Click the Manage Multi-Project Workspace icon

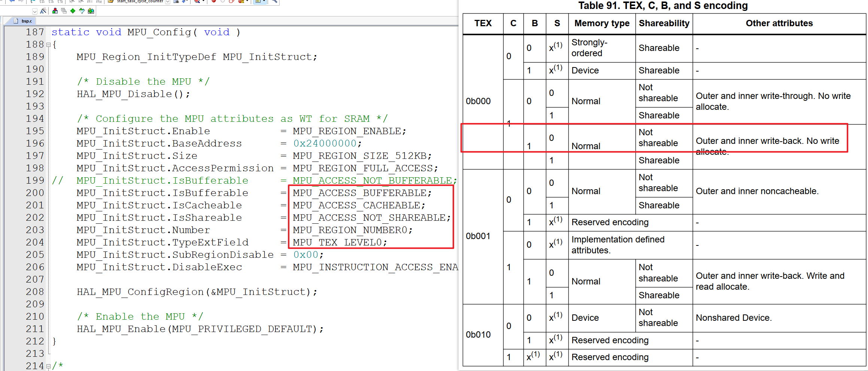point(64,11)
